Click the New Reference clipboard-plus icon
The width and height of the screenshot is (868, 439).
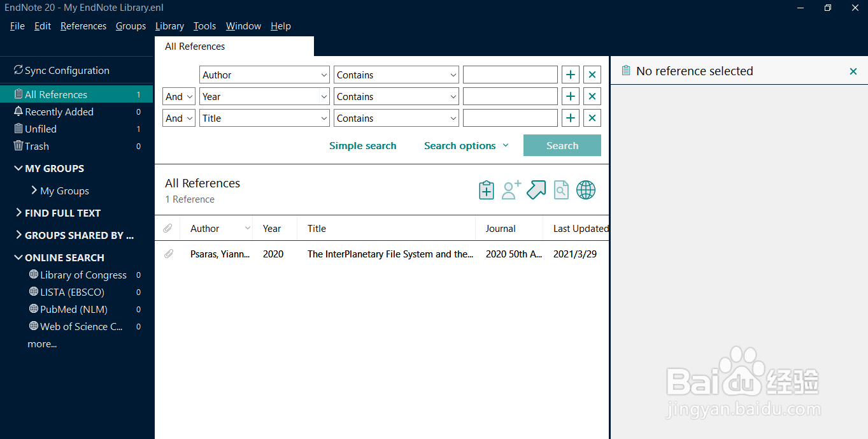click(487, 190)
